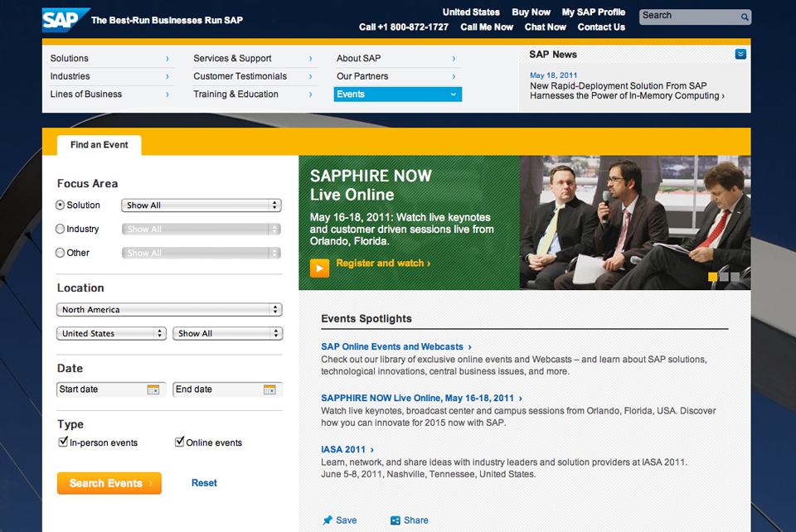Select the third carousel slide indicator
Viewport: 796px width, 532px height.
tap(735, 277)
